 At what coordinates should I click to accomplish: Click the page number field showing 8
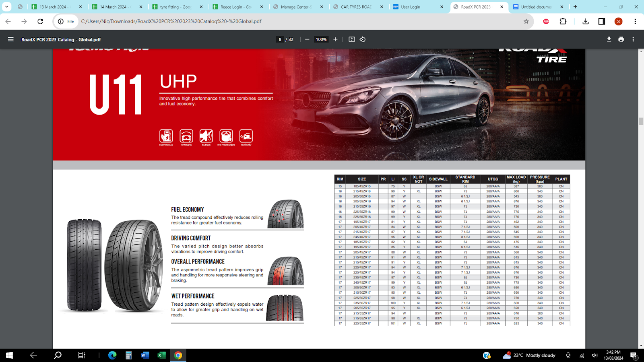pos(280,39)
